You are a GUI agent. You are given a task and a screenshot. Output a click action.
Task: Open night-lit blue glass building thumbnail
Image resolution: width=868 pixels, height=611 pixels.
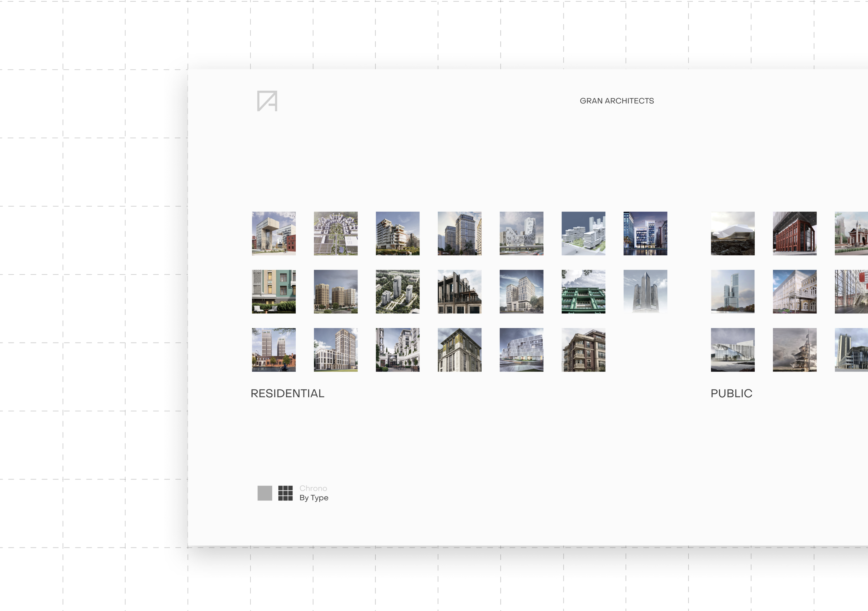pos(645,233)
